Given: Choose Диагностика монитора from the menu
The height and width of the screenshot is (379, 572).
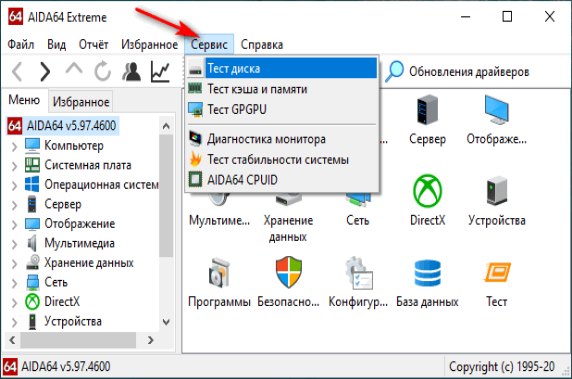Looking at the screenshot, I should (x=282, y=139).
